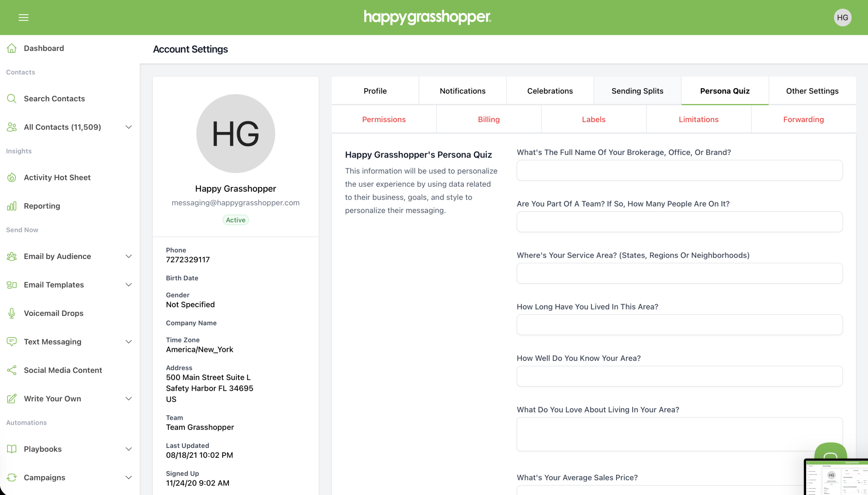
Task: Click the Dashboard home icon
Action: [12, 48]
